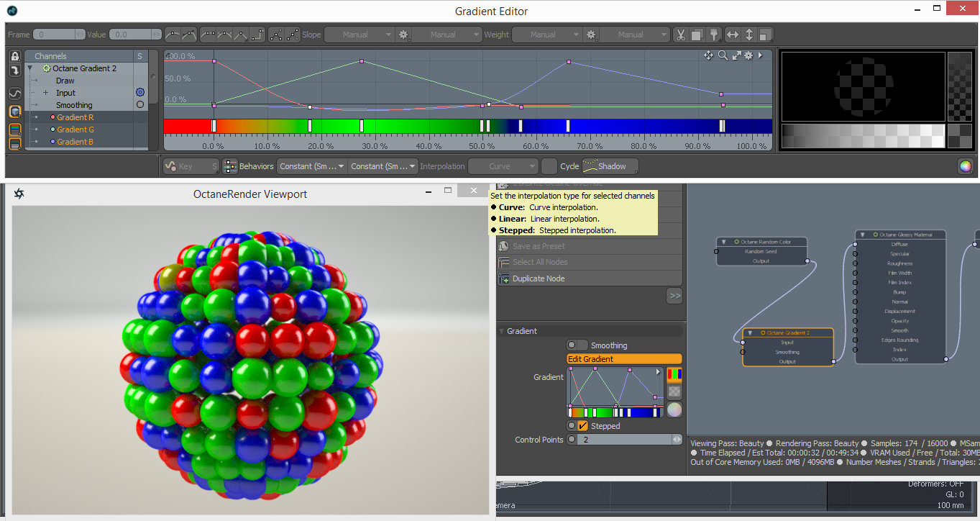This screenshot has width=980, height=521.
Task: Click the pan move icon in graph
Action: (x=708, y=55)
